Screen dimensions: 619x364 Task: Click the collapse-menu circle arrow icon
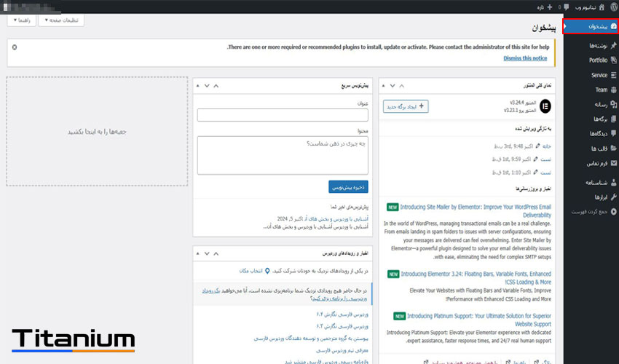point(613,212)
